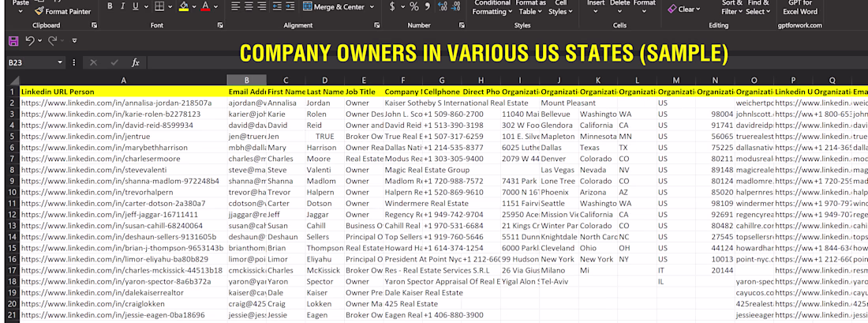Open Conditional Formatting menu
Viewport: 868px width, 323px height.
[492, 6]
